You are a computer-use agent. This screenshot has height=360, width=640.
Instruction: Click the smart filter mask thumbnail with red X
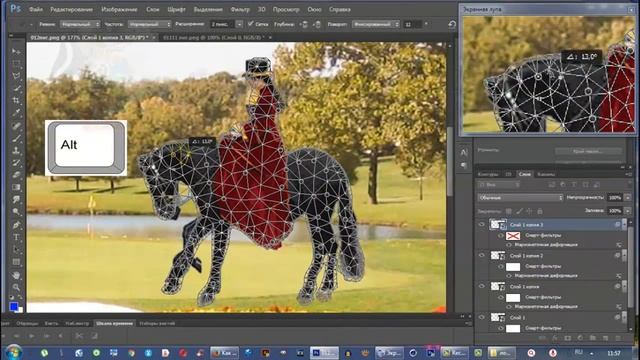pos(513,236)
